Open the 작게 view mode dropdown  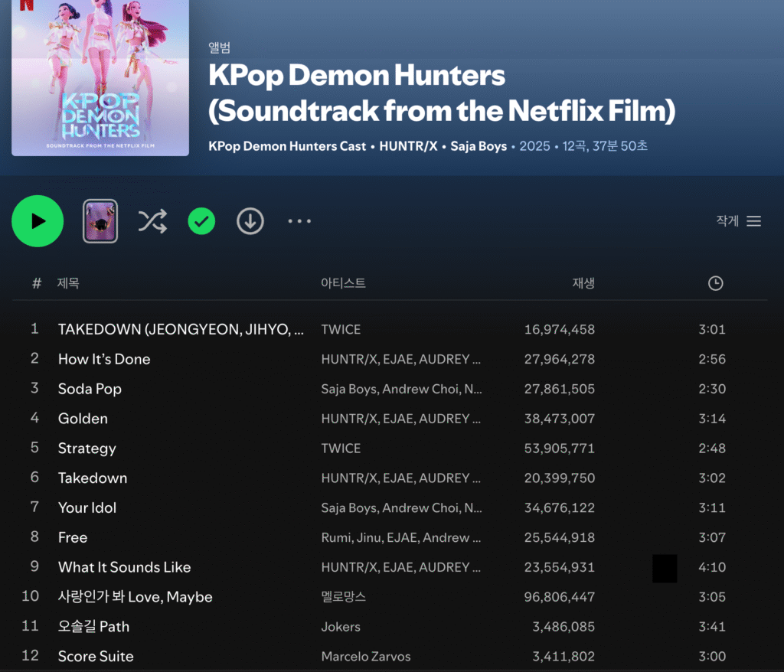pos(739,221)
